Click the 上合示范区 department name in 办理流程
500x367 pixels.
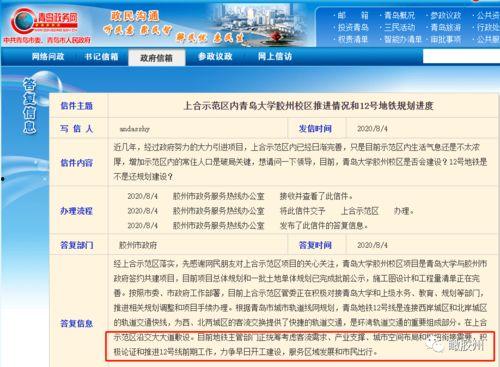[x=360, y=211]
